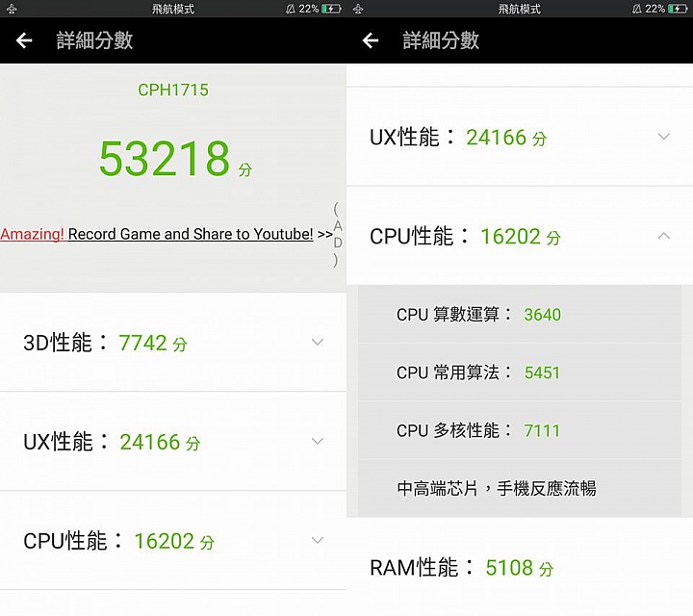This screenshot has width=693, height=616.
Task: Tap the battery icon in left status bar
Action: pos(331,9)
